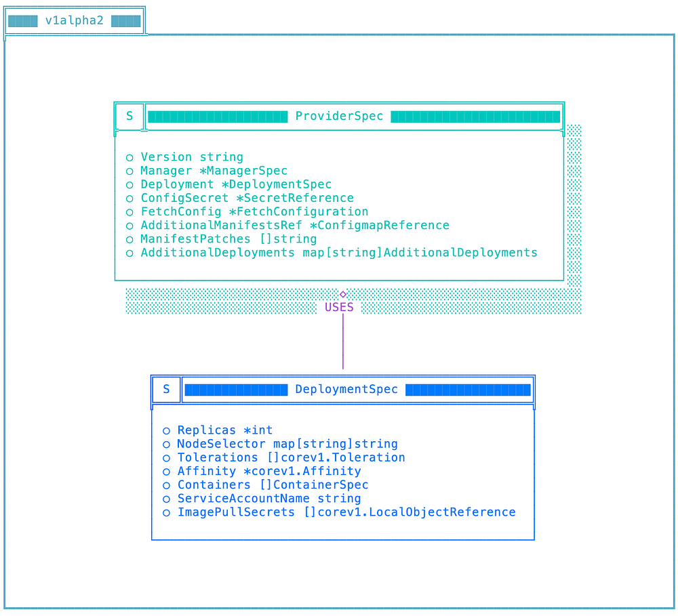
Task: Select the 'Manager *ManagerSpec' field
Action: click(x=214, y=171)
